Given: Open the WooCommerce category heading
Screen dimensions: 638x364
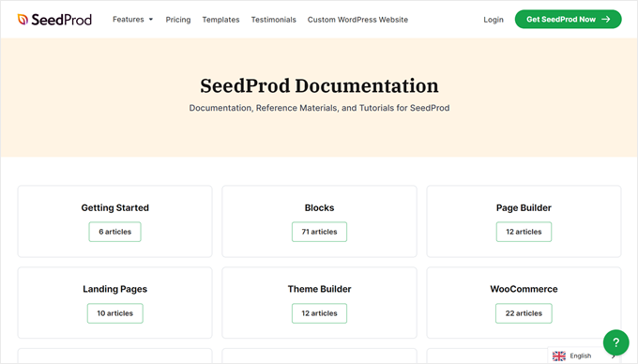Looking at the screenshot, I should point(524,289).
